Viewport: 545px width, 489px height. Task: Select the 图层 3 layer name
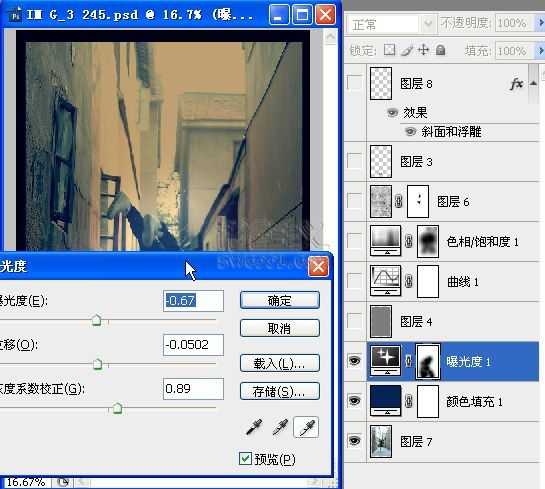point(416,162)
